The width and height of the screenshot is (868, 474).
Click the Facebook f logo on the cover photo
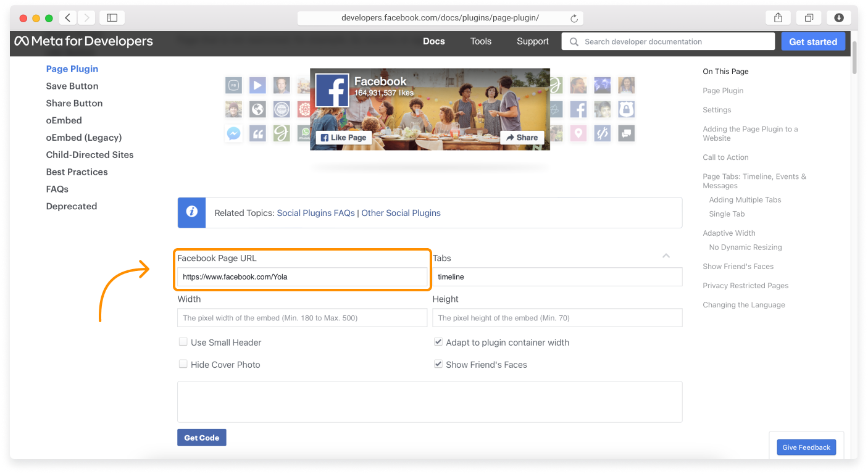[332, 90]
